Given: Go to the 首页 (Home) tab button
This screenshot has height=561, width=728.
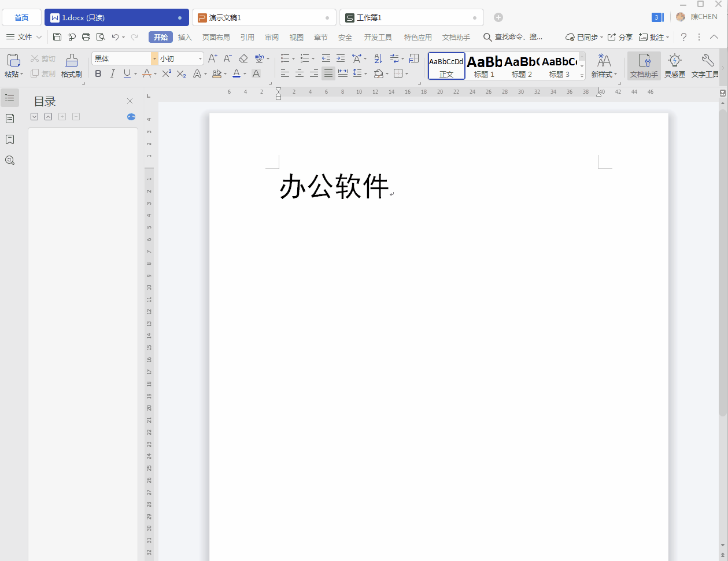Looking at the screenshot, I should (21, 18).
